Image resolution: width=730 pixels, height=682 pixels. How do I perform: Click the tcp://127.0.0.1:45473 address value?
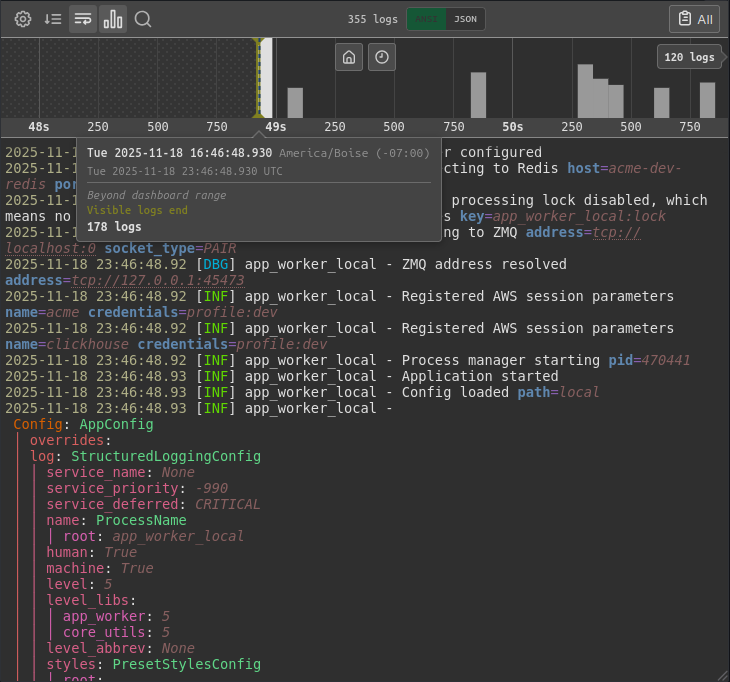coord(157,281)
